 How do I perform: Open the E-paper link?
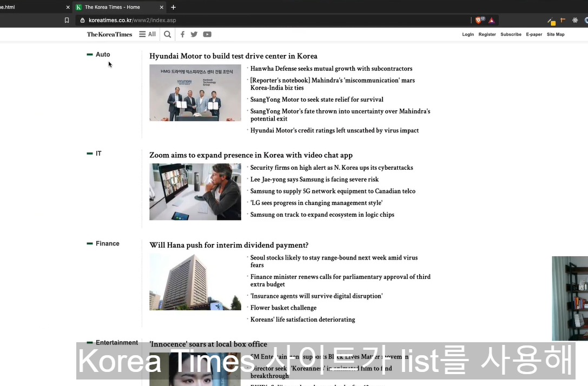pos(534,35)
